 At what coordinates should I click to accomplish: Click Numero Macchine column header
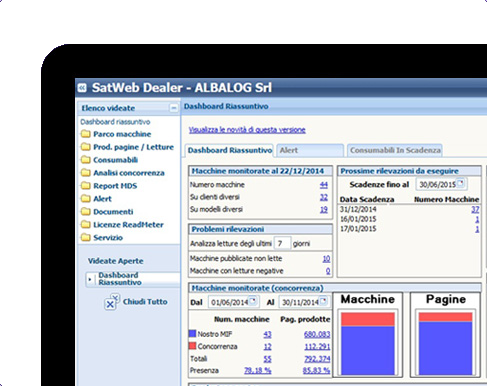[446, 199]
